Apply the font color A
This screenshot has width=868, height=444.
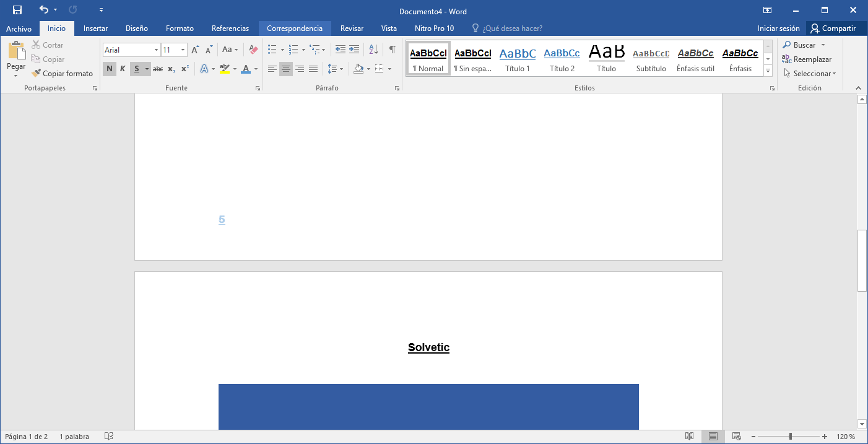246,69
